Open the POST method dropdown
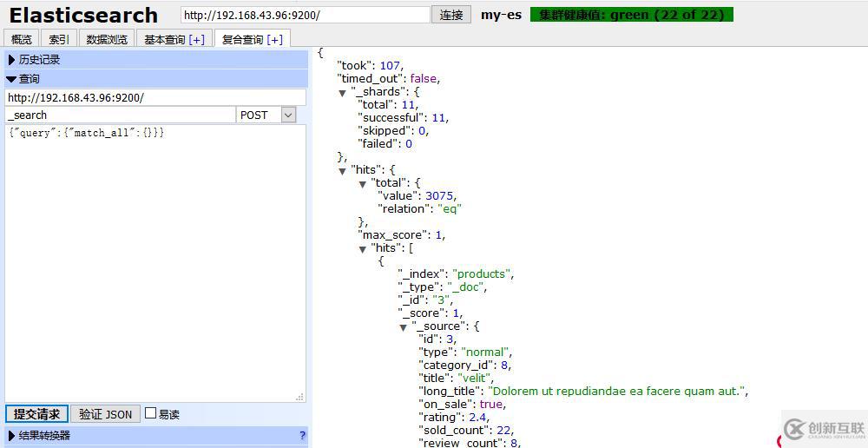Image resolution: width=868 pixels, height=448 pixels. (x=266, y=115)
